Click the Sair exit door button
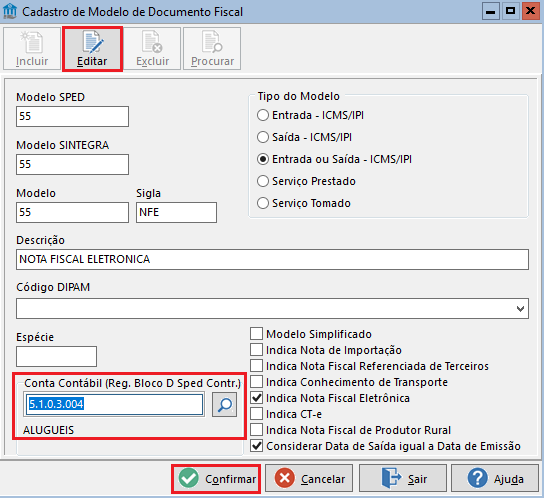Screen dimensions: 544x498 (403, 479)
